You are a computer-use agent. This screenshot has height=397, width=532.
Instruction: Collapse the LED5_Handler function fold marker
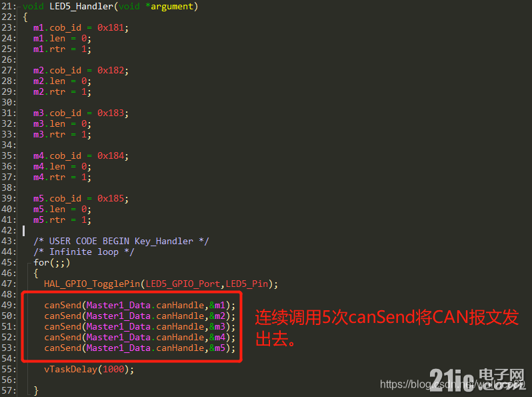tap(19, 7)
